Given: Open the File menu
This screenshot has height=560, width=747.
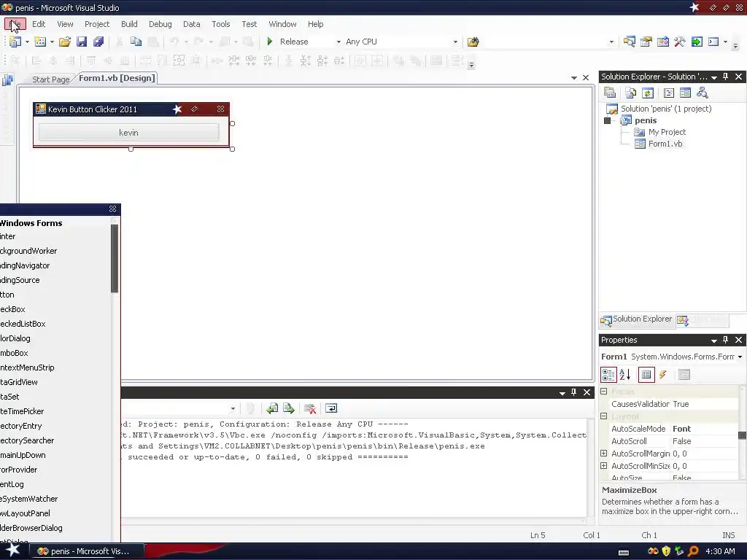Looking at the screenshot, I should pos(15,24).
